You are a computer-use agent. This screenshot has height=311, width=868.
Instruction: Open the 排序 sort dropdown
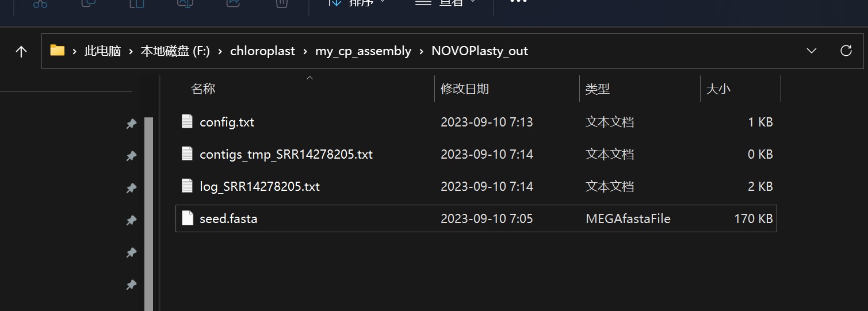tap(357, 3)
